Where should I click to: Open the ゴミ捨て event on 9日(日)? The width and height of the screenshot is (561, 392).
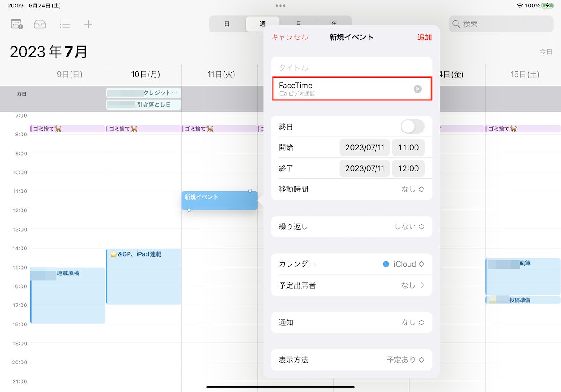pyautogui.click(x=67, y=129)
